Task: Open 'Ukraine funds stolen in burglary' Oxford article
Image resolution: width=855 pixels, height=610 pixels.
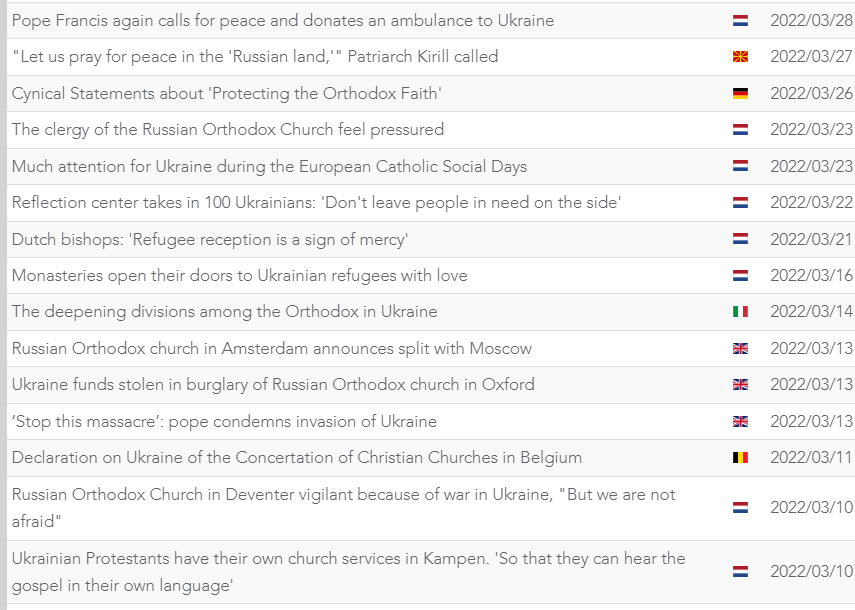Action: [273, 385]
